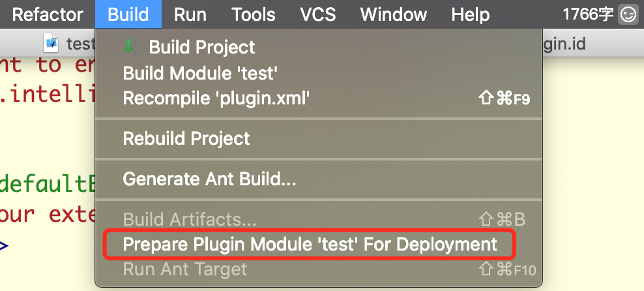This screenshot has height=291, width=644.
Task: Click the smiley face icon in menu bar
Action: [628, 16]
